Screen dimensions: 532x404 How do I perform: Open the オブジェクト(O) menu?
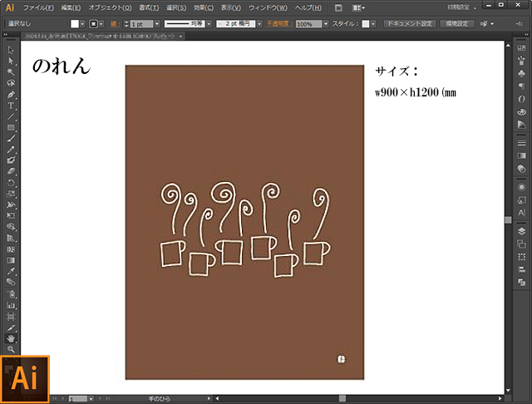[x=110, y=7]
